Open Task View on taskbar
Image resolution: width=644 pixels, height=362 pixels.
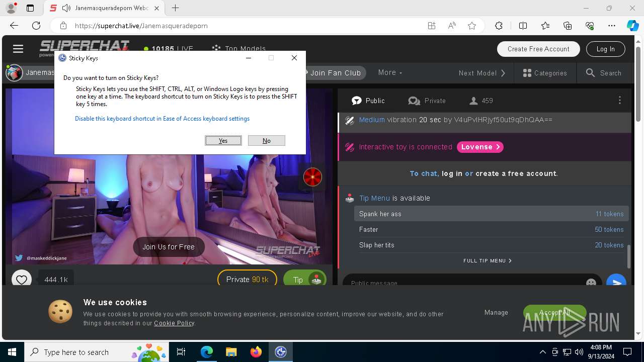[x=182, y=352]
